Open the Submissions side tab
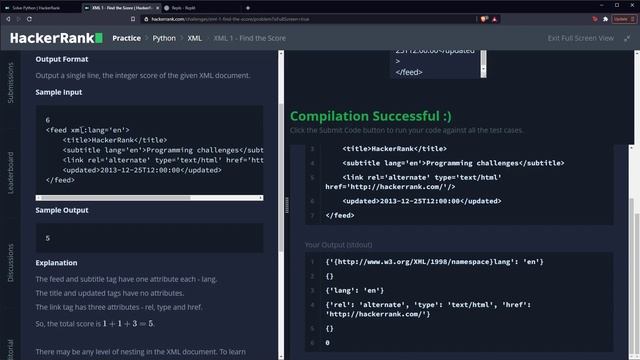The image size is (640, 360). [x=11, y=83]
